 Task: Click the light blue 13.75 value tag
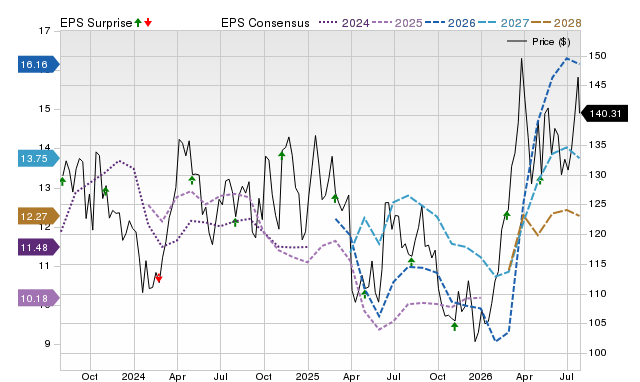39,158
